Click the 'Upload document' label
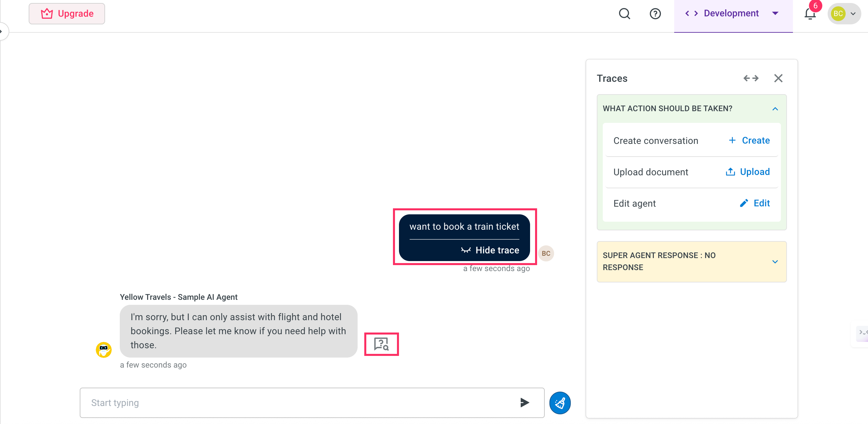Screen dimensions: 868x424 click(x=650, y=172)
